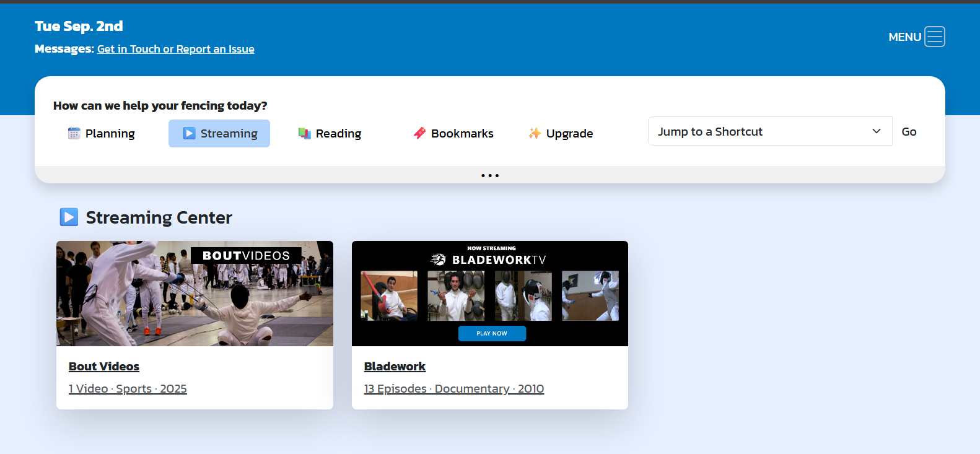980x454 pixels.
Task: Click the Go button
Action: point(909,131)
